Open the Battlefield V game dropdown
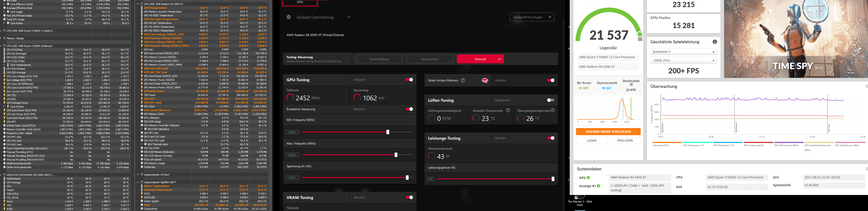The image size is (868, 211). (683, 52)
